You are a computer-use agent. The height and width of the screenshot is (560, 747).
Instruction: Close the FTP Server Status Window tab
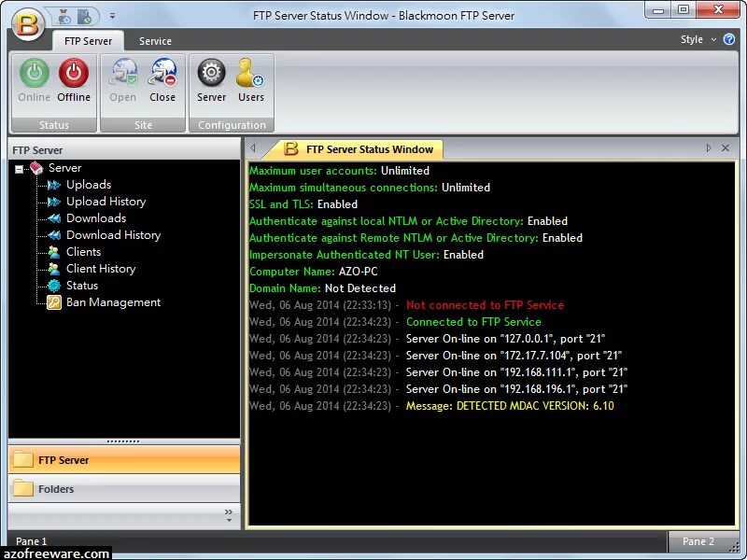pos(726,148)
